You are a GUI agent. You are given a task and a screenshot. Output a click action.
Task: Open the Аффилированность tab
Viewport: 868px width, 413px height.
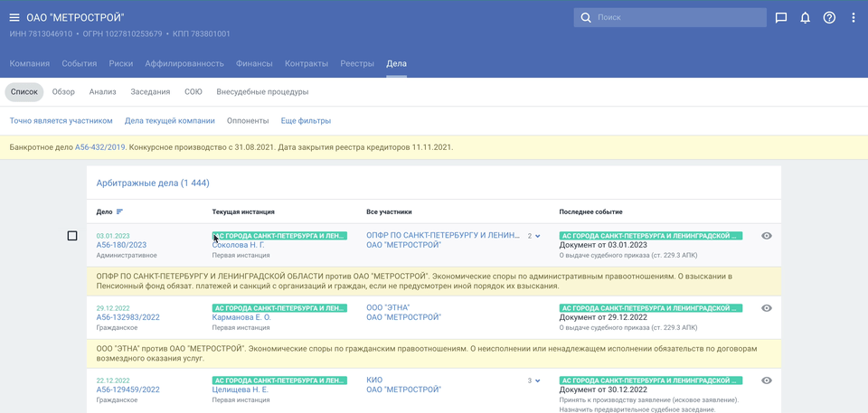[x=184, y=63]
